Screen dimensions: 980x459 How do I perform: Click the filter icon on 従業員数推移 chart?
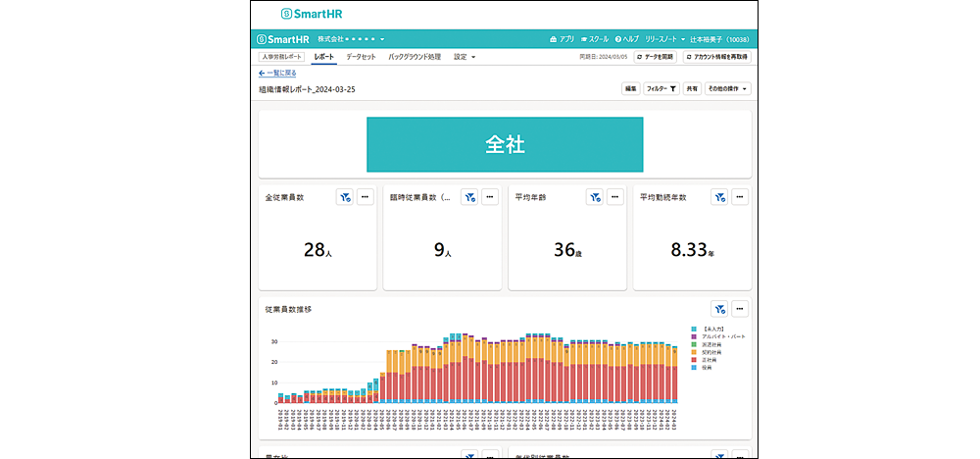tap(719, 308)
